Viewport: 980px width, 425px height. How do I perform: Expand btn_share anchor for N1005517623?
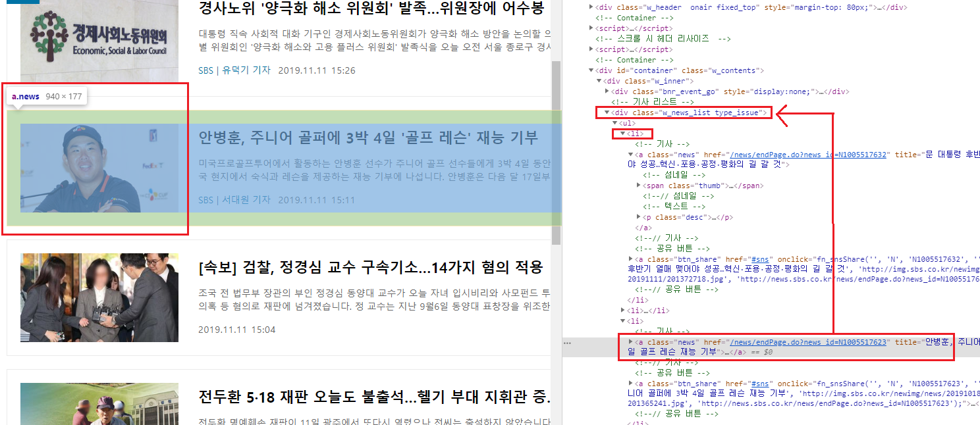pyautogui.click(x=631, y=383)
